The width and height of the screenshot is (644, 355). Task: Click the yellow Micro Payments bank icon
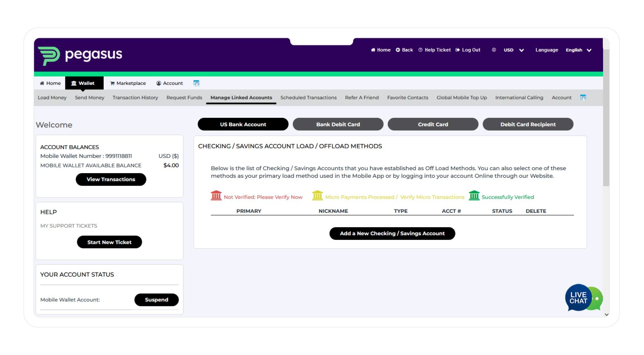coord(317,195)
